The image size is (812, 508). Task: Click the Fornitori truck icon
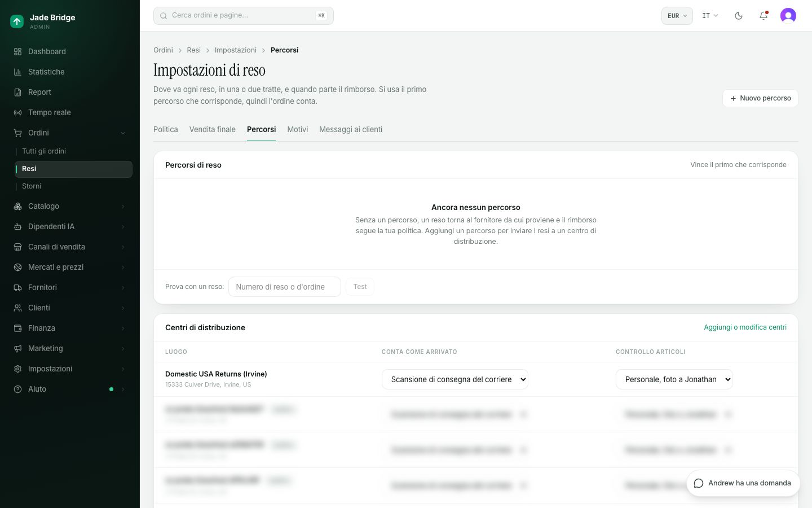[17, 287]
